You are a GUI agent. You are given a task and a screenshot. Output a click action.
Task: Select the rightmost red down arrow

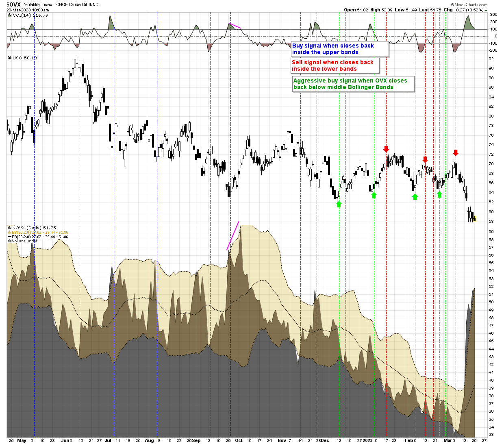[456, 152]
